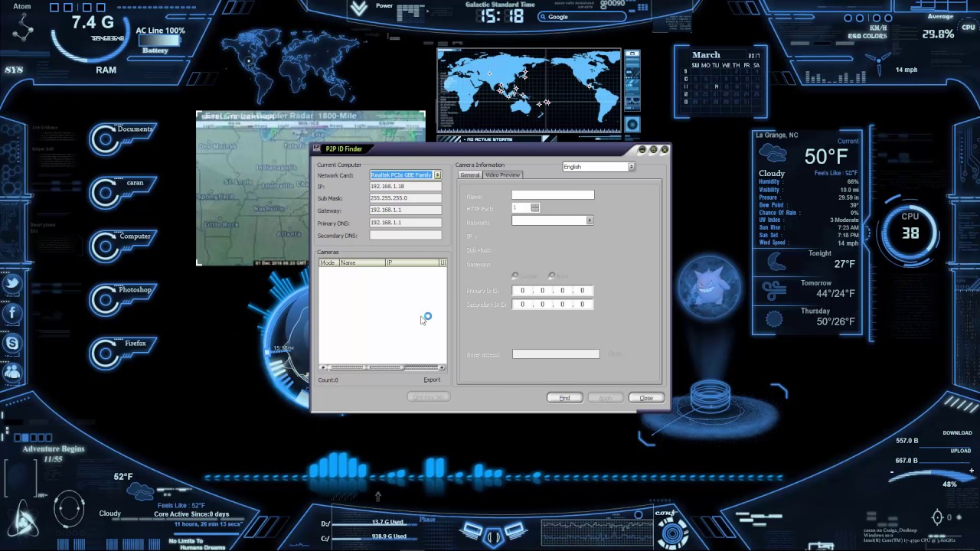Screen dimensions: 980x551
Task: Click the Tomorrow wind forecast icon
Action: coord(774,291)
